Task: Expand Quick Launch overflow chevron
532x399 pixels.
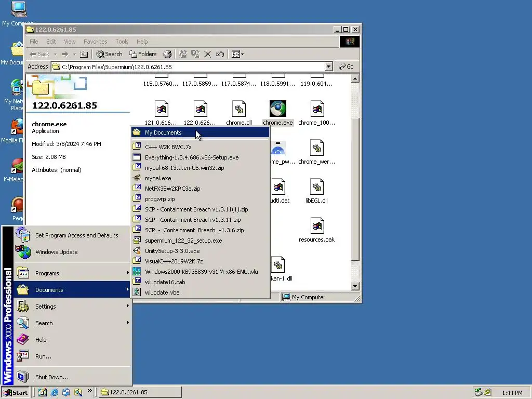Action: 89,391
